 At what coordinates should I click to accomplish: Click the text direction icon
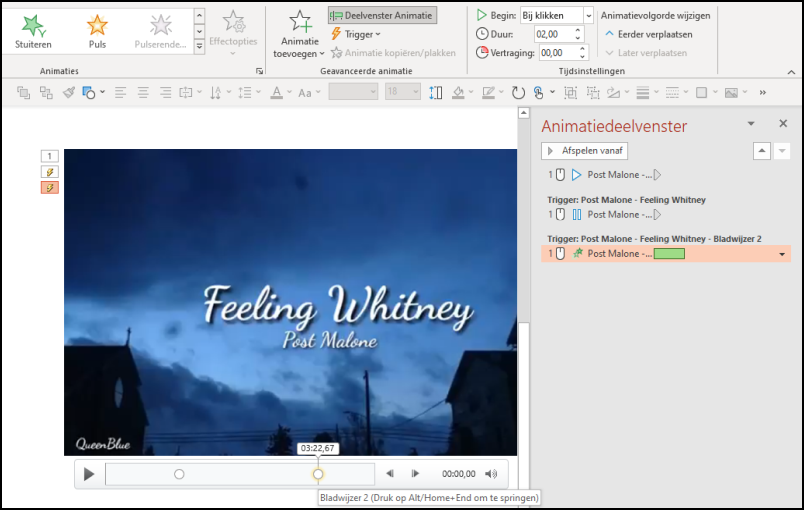[x=216, y=93]
